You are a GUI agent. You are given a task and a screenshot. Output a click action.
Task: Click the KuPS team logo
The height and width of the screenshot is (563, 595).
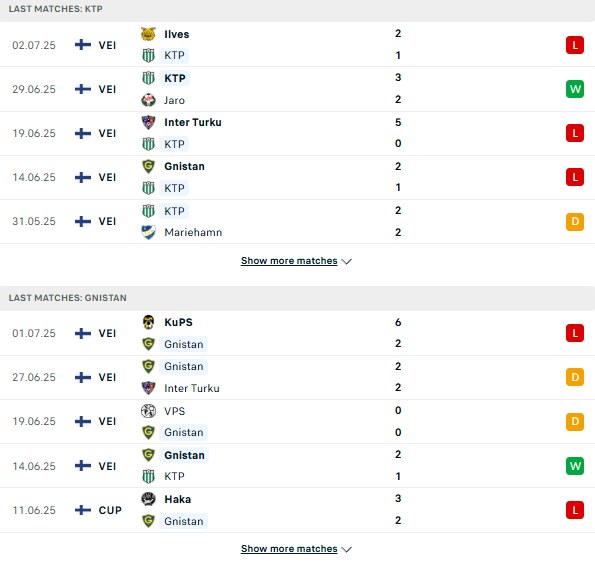[x=148, y=322]
